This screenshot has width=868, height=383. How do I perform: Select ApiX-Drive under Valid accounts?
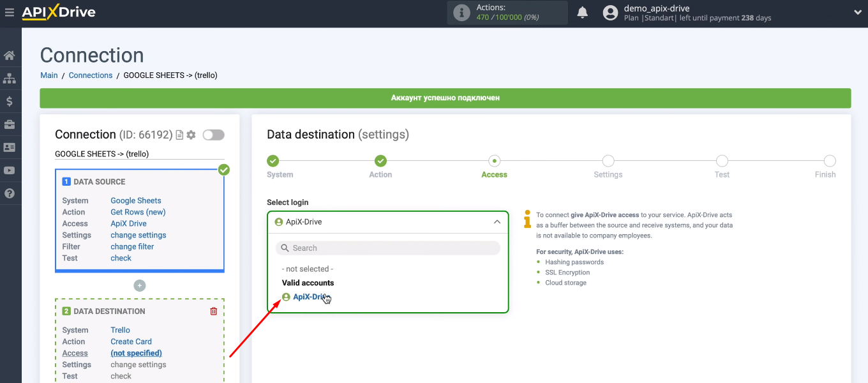pyautogui.click(x=310, y=297)
